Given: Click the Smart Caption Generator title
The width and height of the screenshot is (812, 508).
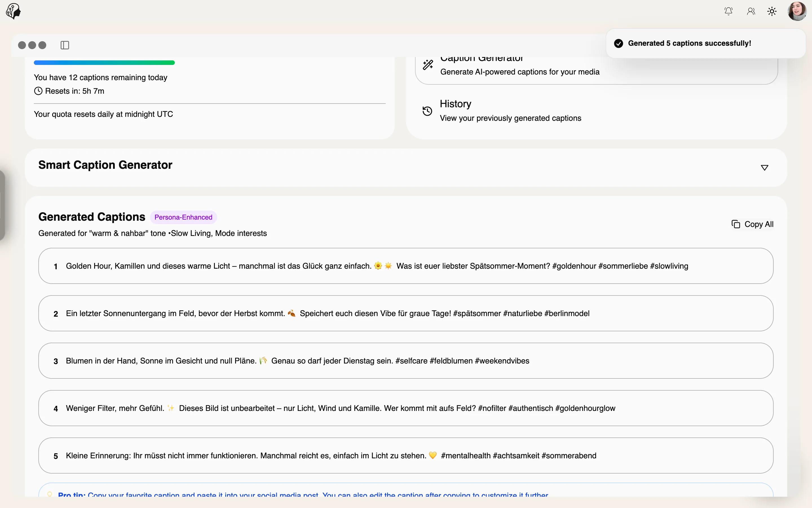Looking at the screenshot, I should (105, 165).
